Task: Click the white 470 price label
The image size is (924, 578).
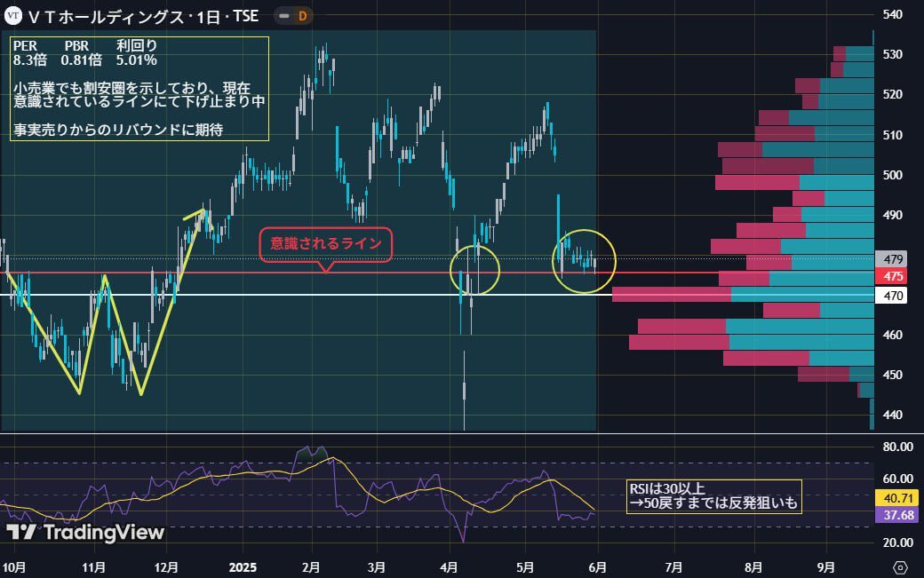Action: (889, 296)
